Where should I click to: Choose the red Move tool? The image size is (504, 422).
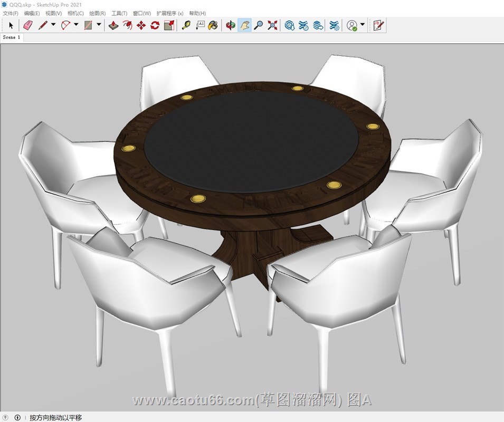(141, 25)
